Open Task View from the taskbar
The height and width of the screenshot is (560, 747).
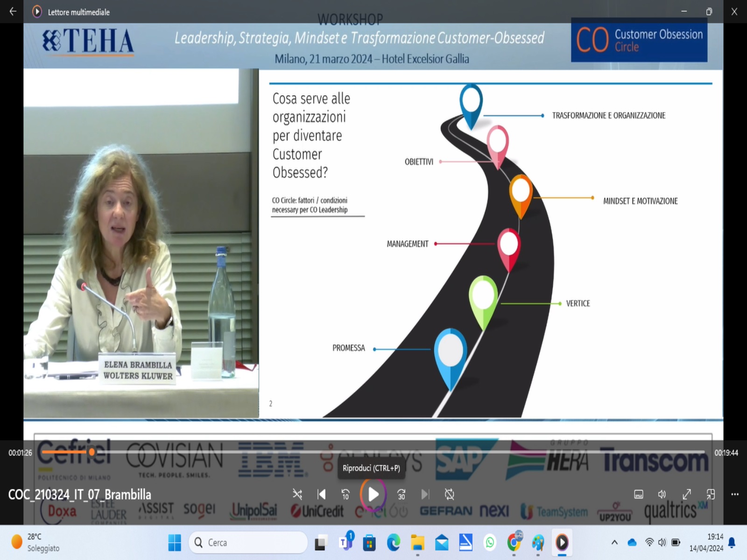320,543
